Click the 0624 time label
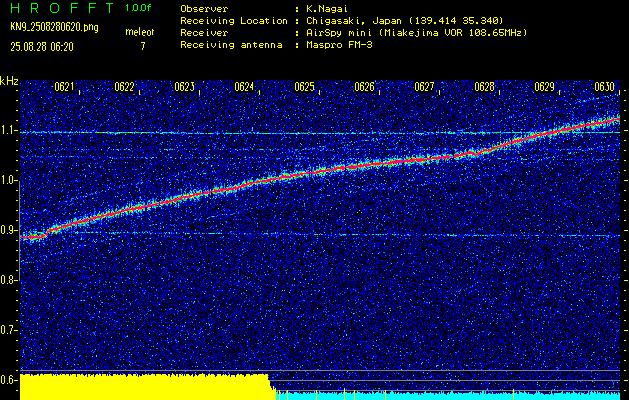 (244, 87)
